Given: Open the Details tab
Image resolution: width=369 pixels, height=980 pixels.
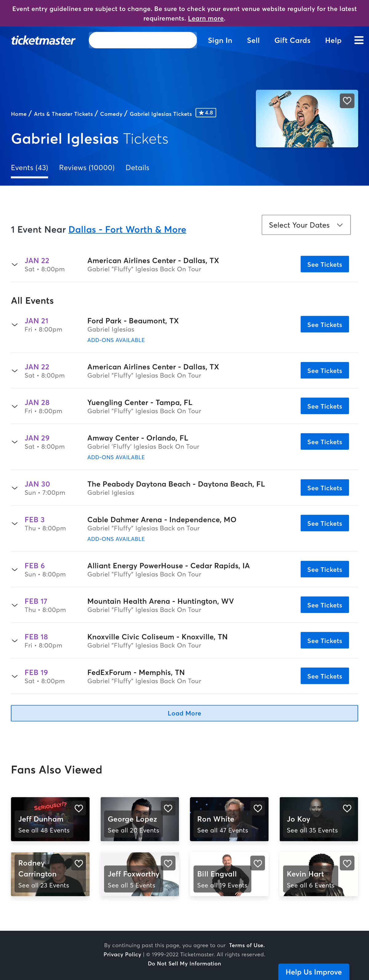Looking at the screenshot, I should click(137, 168).
